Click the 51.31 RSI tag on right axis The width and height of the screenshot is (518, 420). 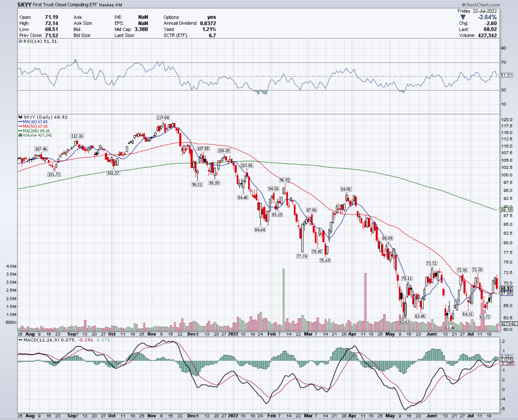pos(506,75)
